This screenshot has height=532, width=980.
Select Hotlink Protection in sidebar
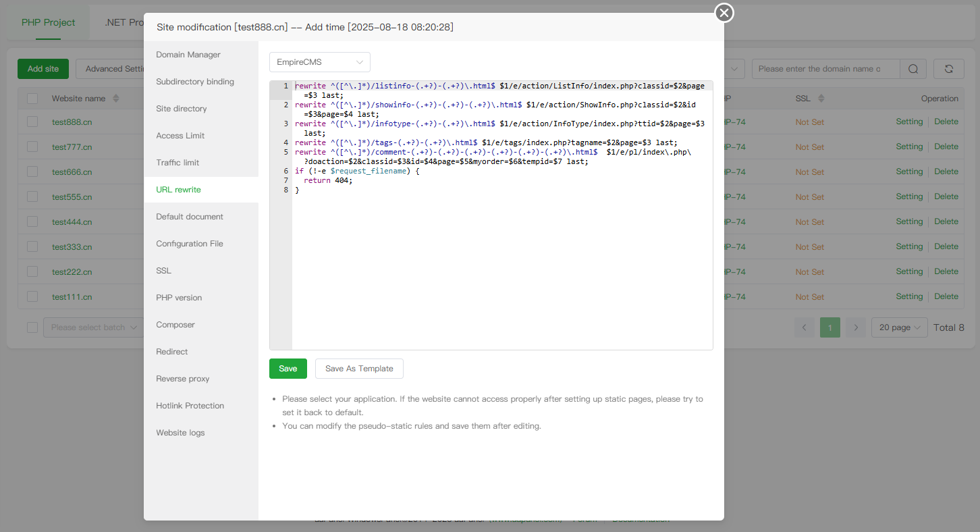click(190, 406)
